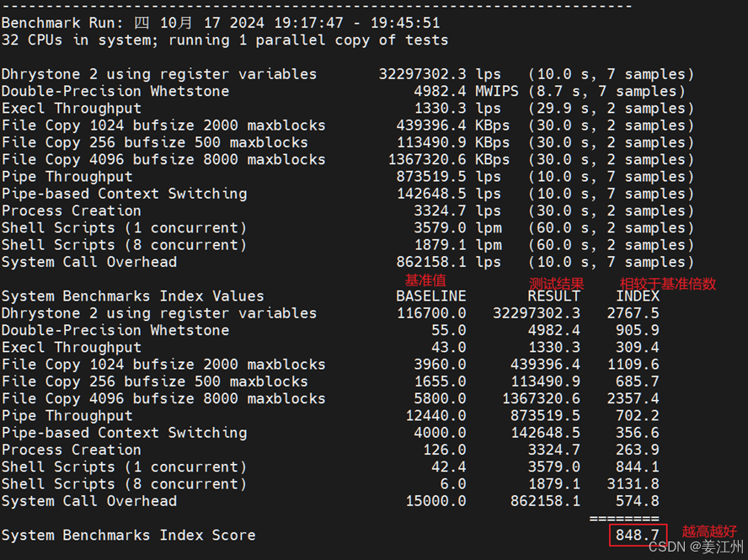Select the 'System Benchmarks Index Values' heading

tap(132, 296)
